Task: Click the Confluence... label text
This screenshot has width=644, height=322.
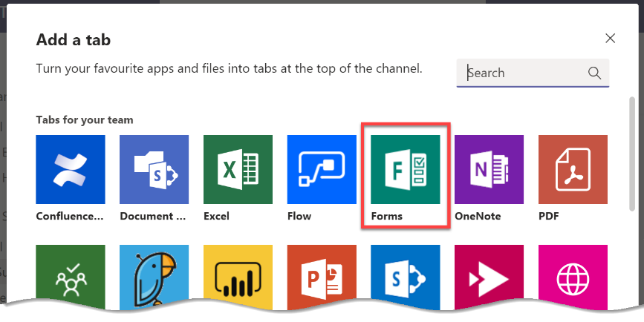Action: 70,216
